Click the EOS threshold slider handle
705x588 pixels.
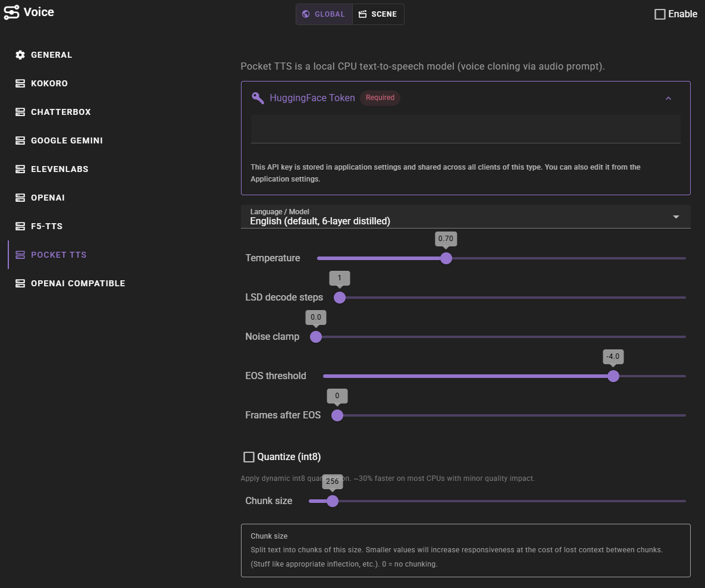pos(613,376)
